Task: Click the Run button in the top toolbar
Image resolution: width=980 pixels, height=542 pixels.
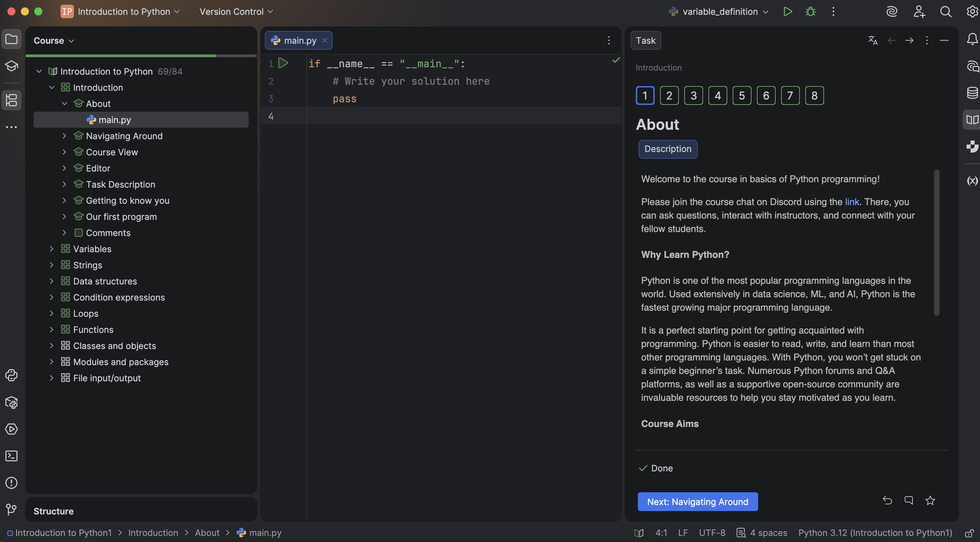Action: click(787, 11)
